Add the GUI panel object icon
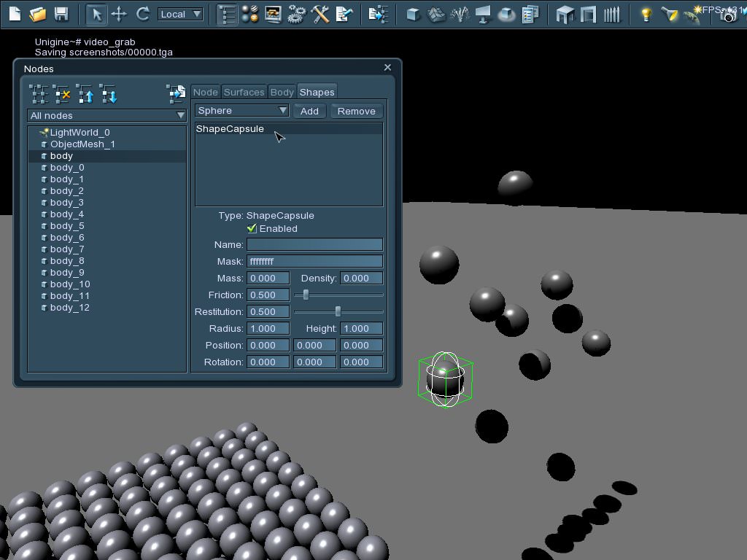 tap(530, 14)
